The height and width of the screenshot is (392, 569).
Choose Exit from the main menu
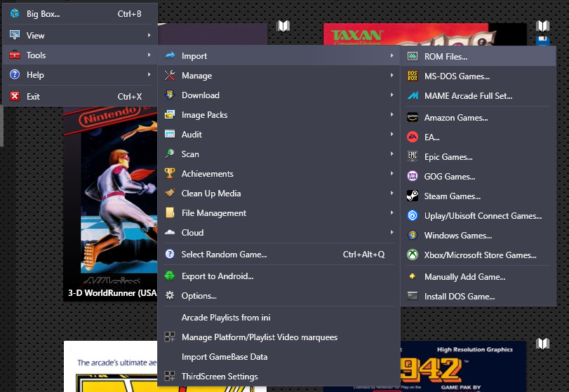pyautogui.click(x=80, y=97)
